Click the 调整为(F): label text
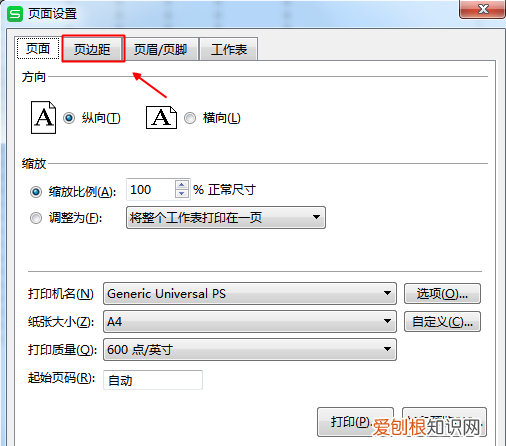The image size is (506, 446). (x=76, y=218)
